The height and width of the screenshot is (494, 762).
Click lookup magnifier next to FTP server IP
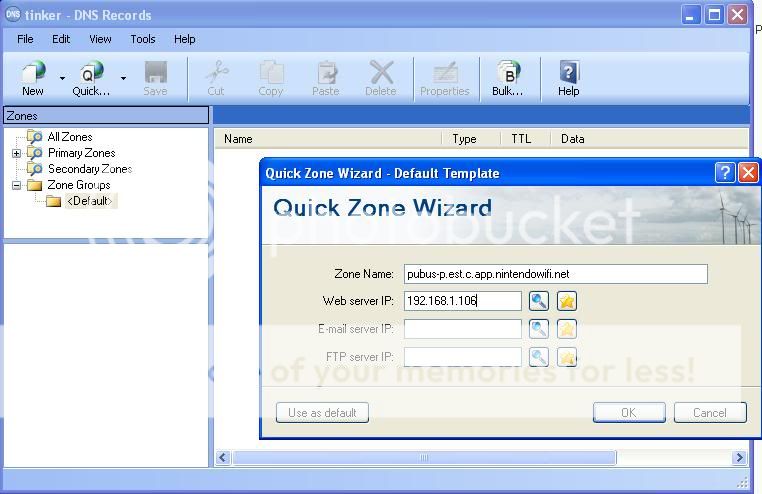pos(538,357)
